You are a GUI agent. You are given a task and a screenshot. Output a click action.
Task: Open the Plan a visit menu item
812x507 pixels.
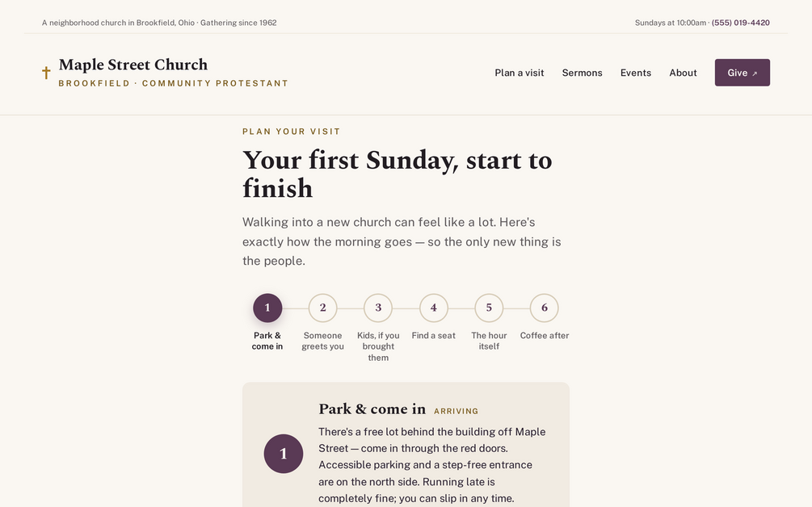coord(519,73)
